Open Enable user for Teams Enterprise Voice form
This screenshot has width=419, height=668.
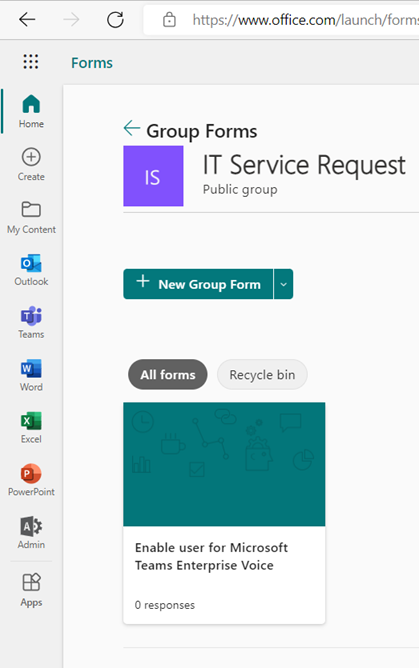[224, 513]
